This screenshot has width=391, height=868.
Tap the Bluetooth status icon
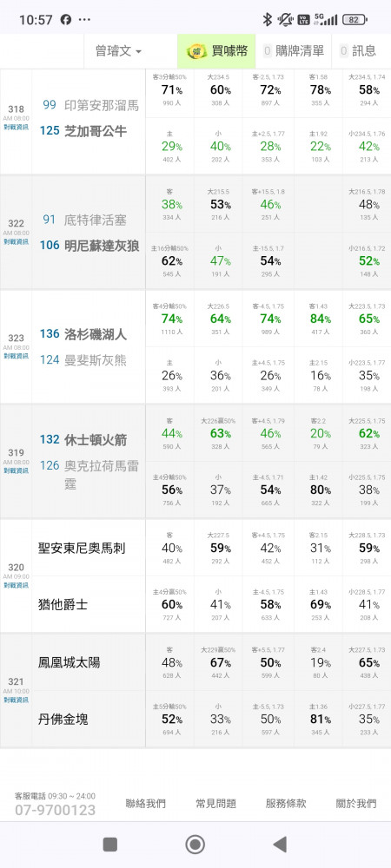[268, 20]
